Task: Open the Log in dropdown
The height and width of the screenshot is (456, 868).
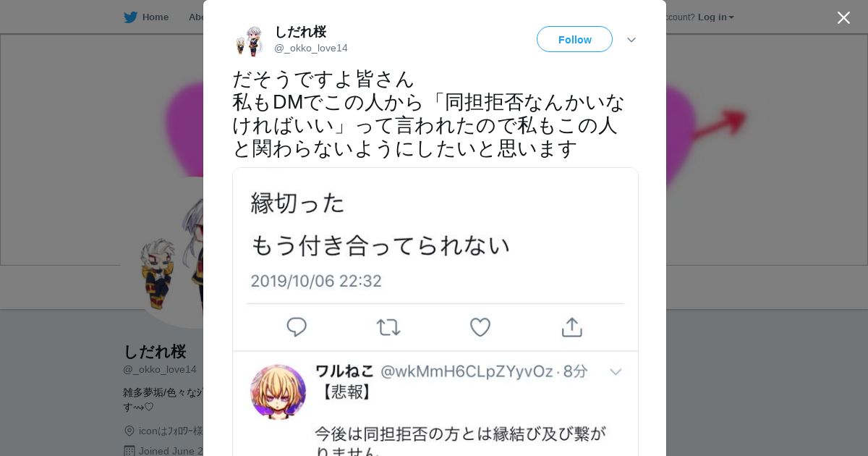Action: (715, 17)
